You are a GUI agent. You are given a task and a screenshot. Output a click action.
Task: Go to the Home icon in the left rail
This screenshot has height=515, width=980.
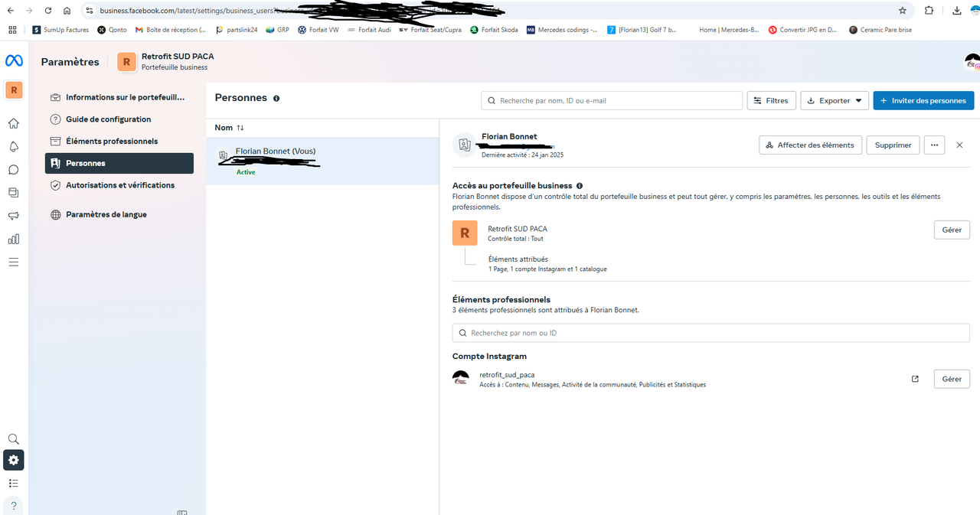14,124
